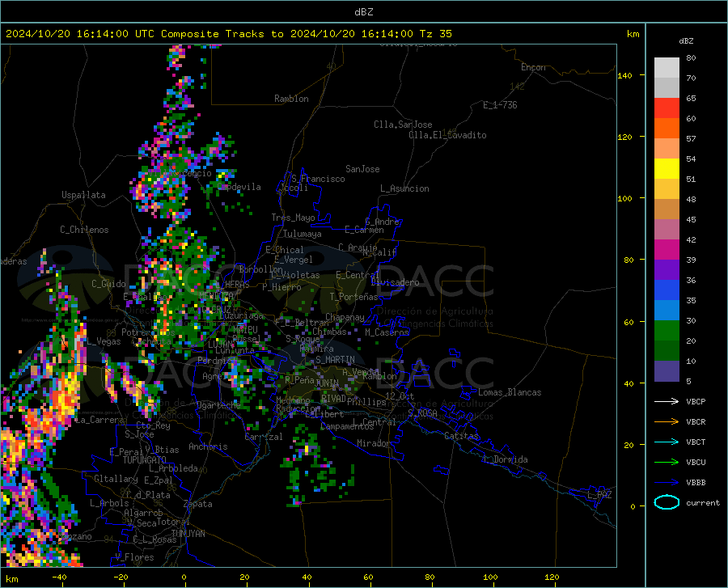Click the 'L_Asuncion' map label
Image resolution: width=728 pixels, height=588 pixels.
coord(404,188)
